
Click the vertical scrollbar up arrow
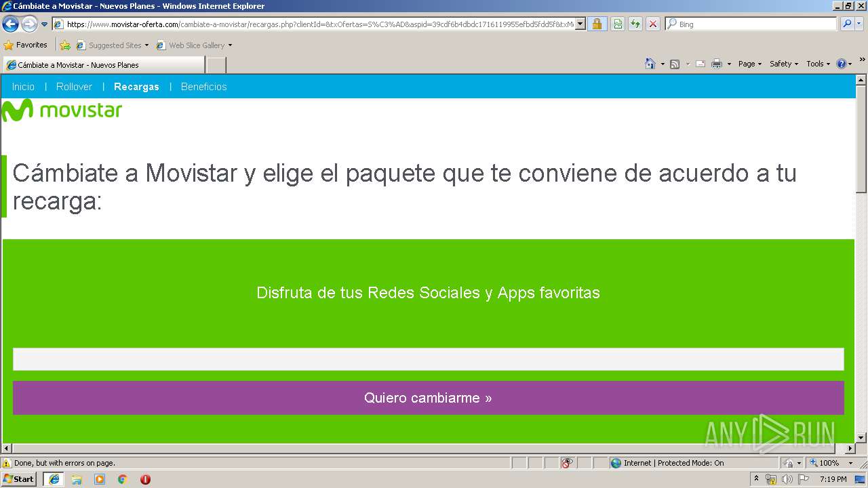(x=861, y=80)
